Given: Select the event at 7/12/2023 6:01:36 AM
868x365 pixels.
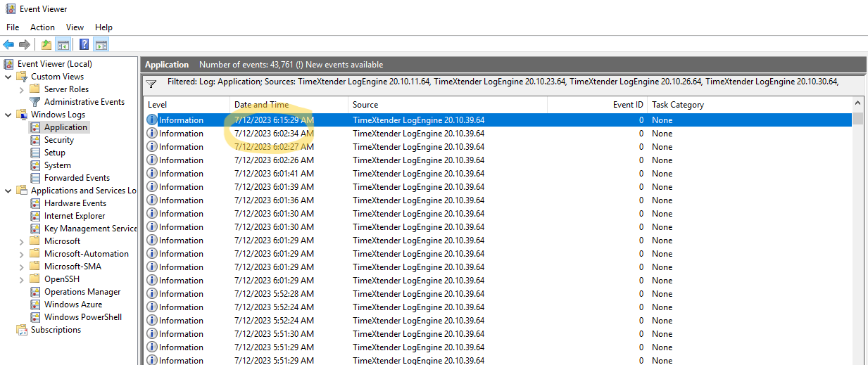Looking at the screenshot, I should click(498, 200).
